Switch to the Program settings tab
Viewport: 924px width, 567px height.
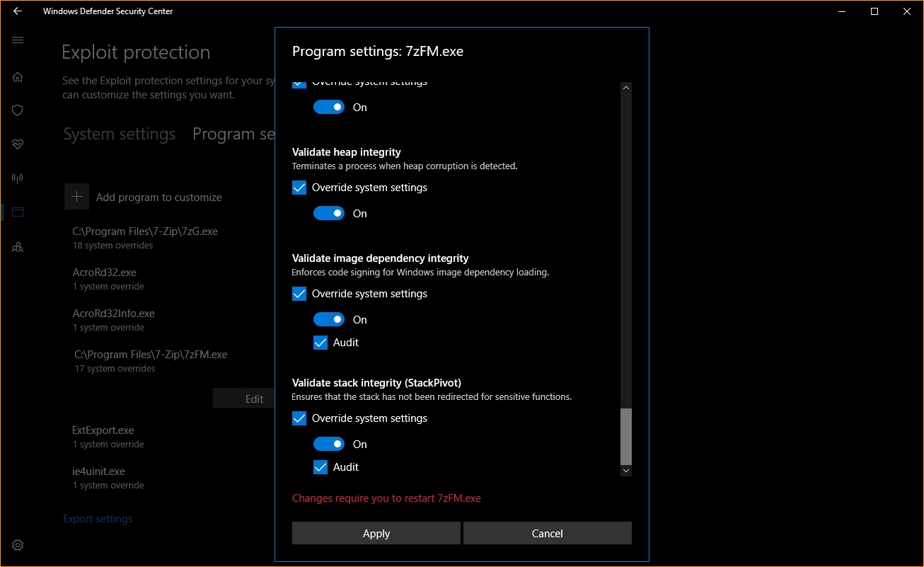(233, 134)
